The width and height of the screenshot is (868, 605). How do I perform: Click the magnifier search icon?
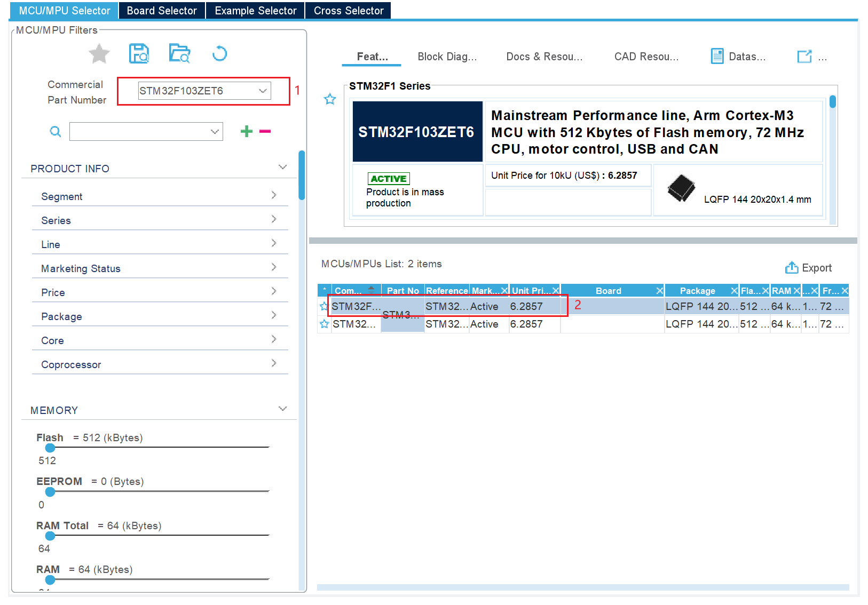(x=56, y=131)
